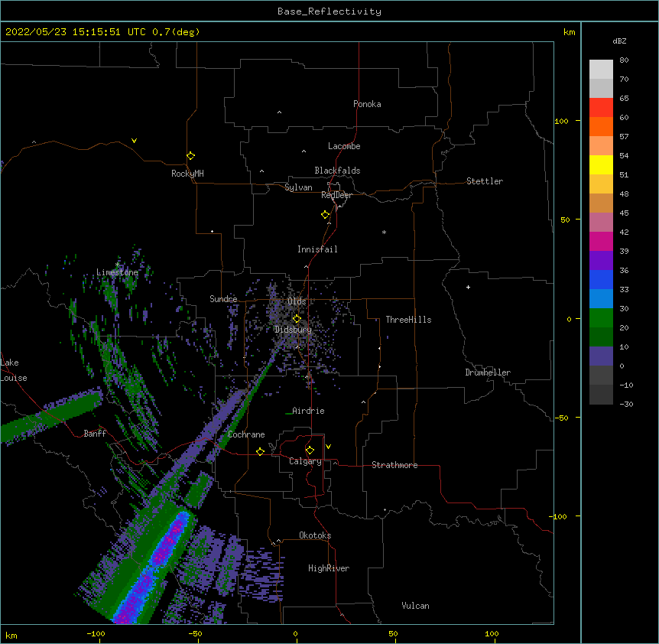Click the Drumheller city label
The image size is (659, 644).
click(488, 372)
